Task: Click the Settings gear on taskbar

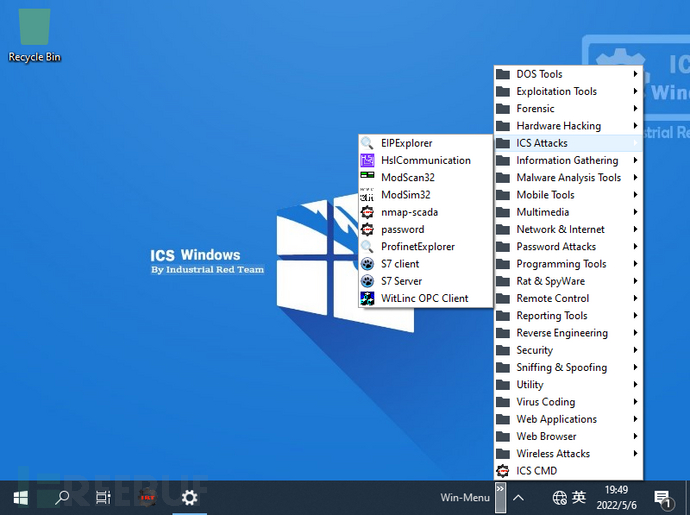Action: 189,497
